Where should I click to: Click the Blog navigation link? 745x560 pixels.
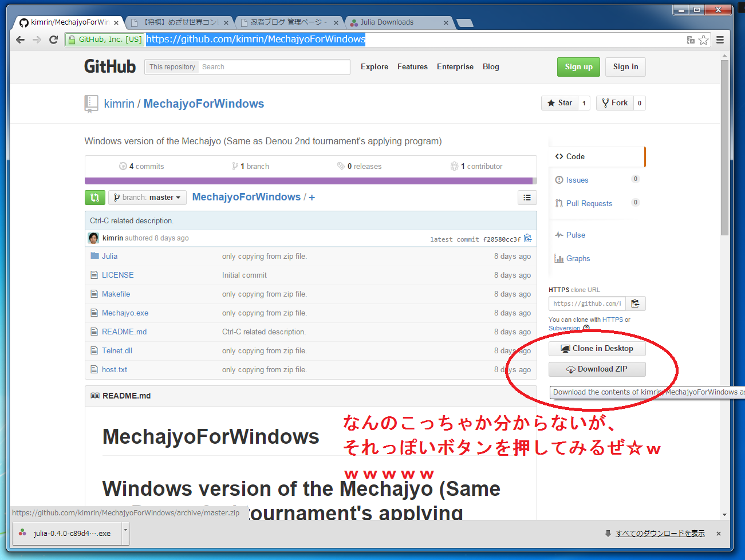(491, 66)
